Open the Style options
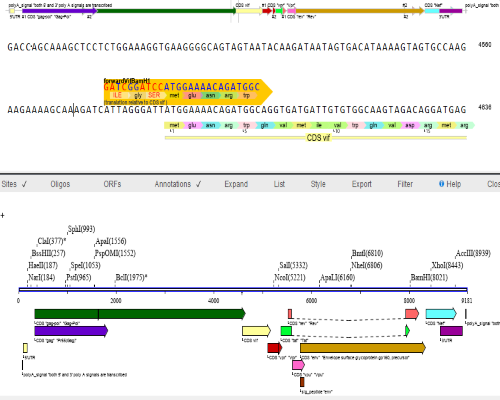 318,184
